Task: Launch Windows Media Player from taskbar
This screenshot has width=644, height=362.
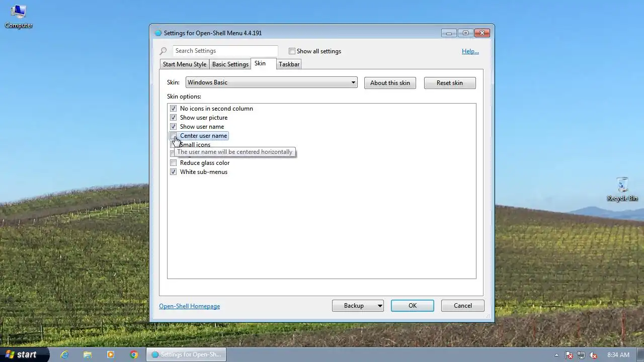Action: point(111,354)
